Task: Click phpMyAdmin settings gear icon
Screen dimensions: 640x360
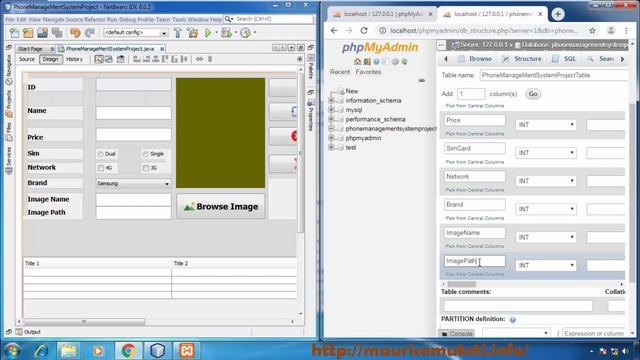Action: 395,62
